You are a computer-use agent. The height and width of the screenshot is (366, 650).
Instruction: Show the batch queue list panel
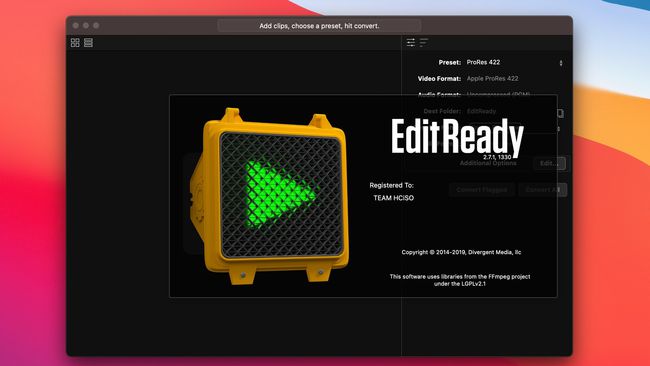click(x=424, y=42)
